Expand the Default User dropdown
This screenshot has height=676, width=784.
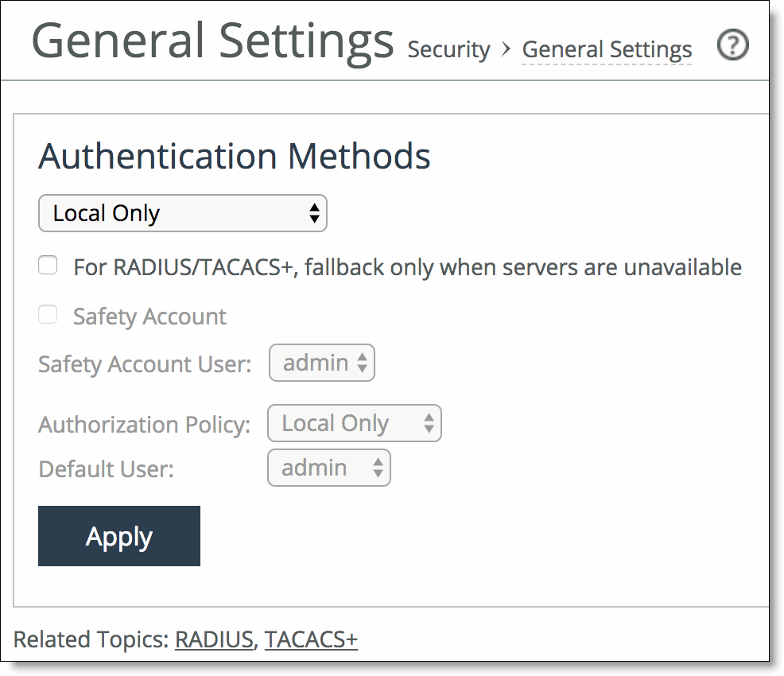coord(329,468)
